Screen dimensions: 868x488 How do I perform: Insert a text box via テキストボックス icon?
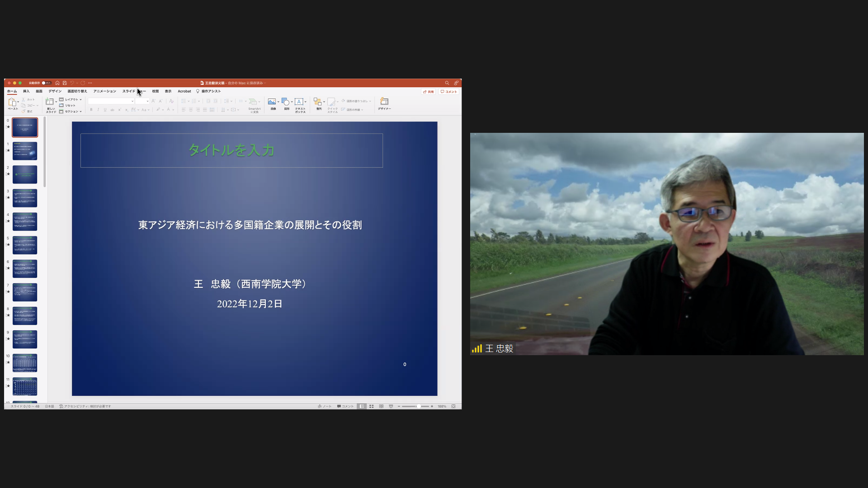tap(299, 102)
